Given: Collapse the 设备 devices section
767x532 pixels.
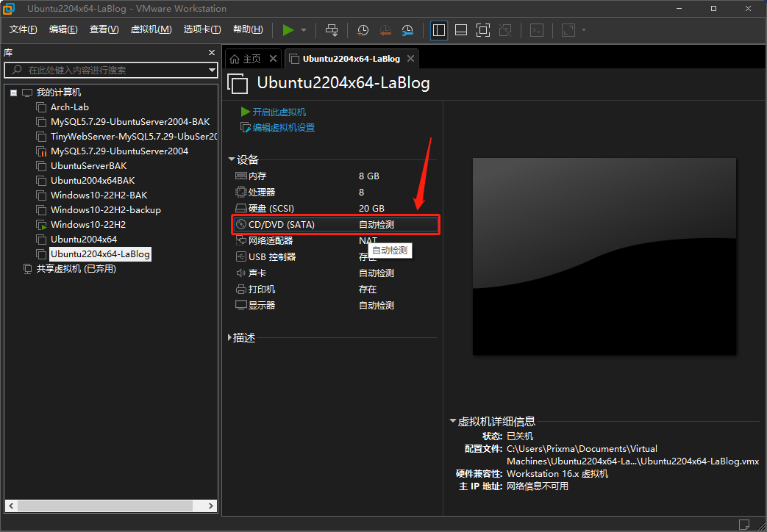Looking at the screenshot, I should coord(232,159).
